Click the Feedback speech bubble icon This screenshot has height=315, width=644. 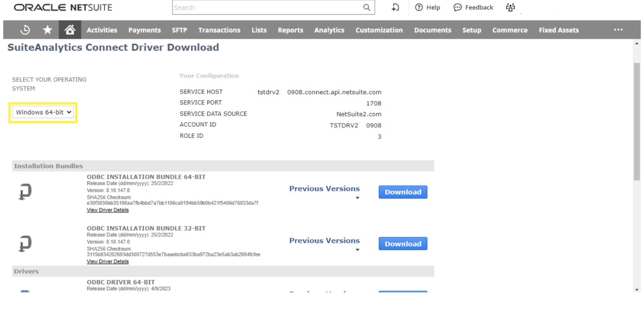tap(457, 7)
